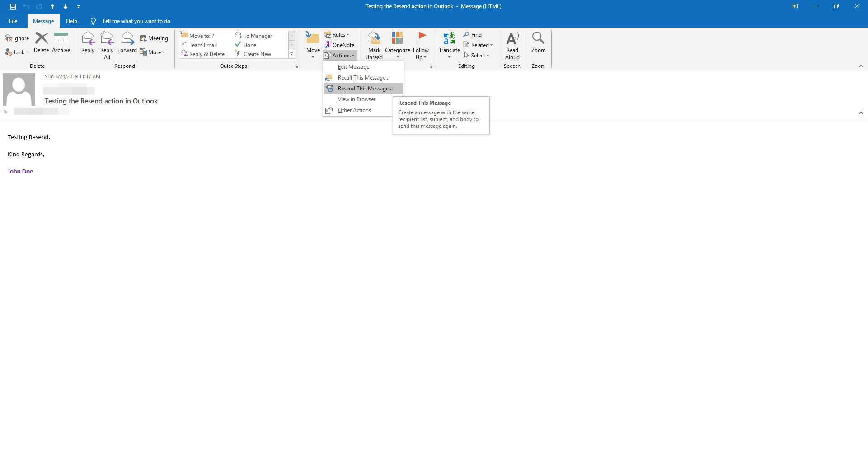This screenshot has height=473, width=868.
Task: Click the Translate button
Action: click(x=449, y=45)
